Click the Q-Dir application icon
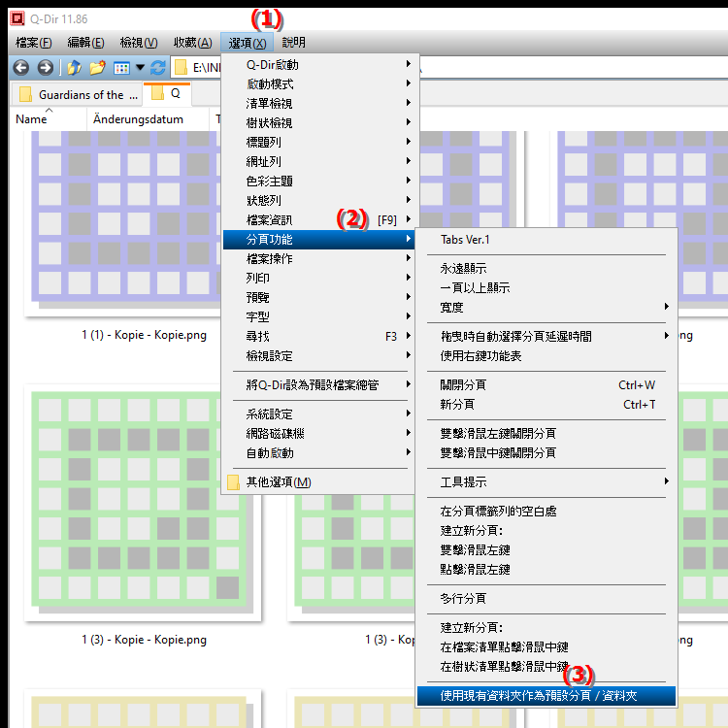Viewport: 728px width, 728px height. coord(17,18)
